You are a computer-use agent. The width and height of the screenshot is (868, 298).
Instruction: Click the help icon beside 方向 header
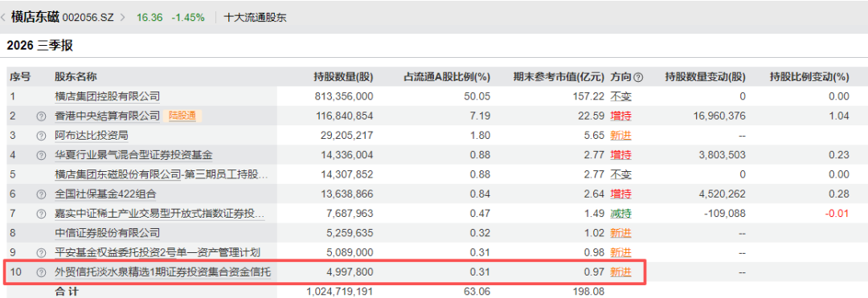click(638, 77)
